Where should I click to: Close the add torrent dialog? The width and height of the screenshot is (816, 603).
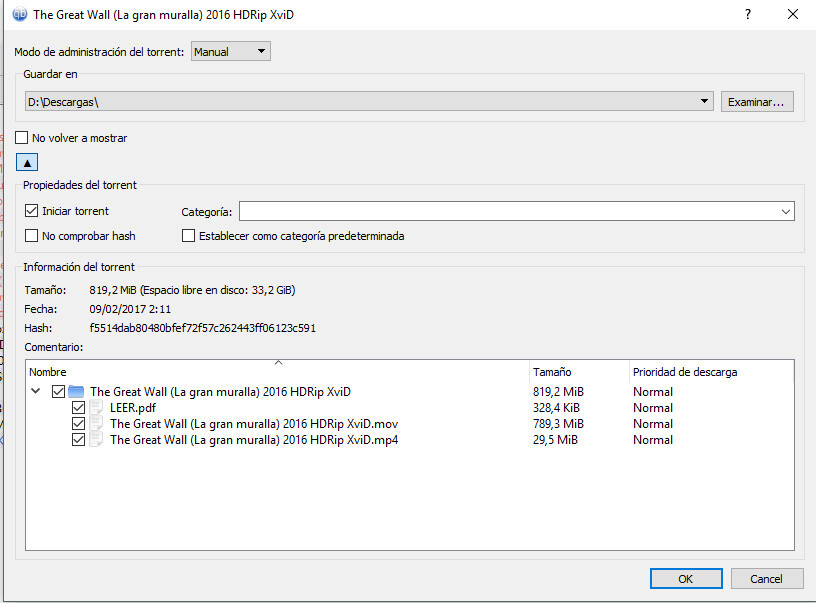pyautogui.click(x=793, y=14)
